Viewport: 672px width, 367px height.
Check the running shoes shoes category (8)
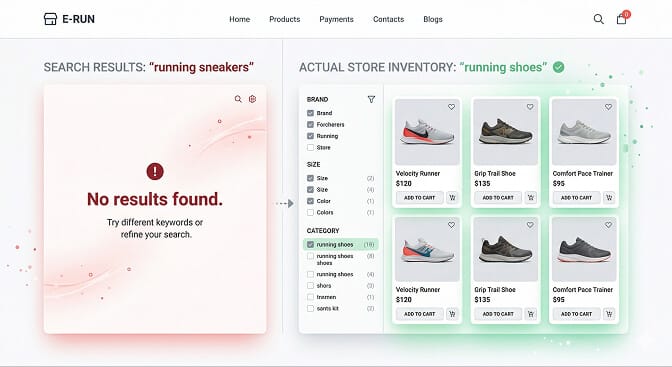310,256
